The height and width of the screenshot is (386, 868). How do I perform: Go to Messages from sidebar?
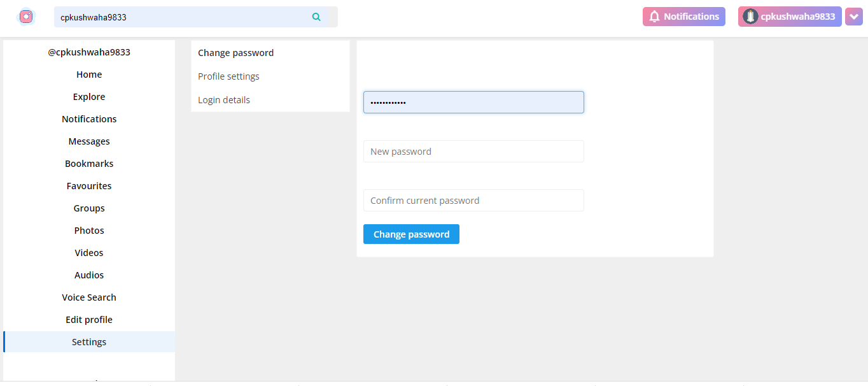coord(88,141)
